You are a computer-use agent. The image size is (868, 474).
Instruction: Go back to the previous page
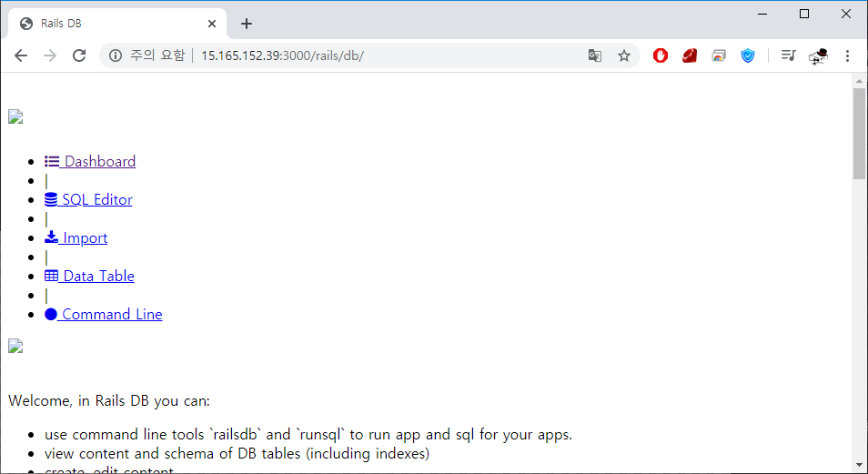(x=21, y=55)
